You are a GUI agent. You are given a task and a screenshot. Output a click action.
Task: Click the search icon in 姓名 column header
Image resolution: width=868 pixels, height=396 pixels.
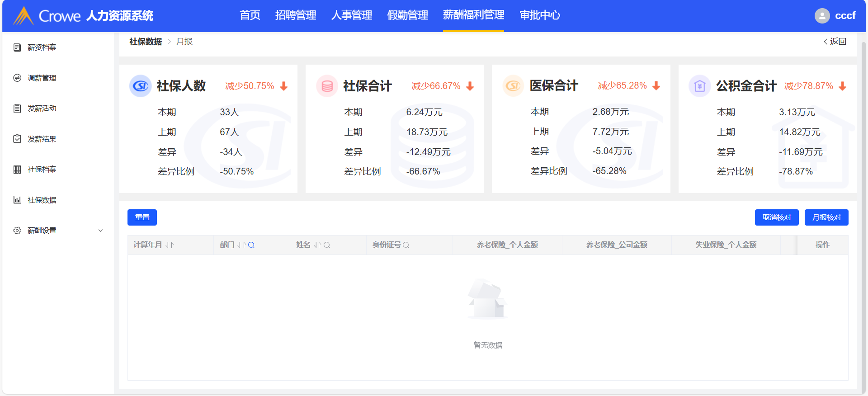[x=327, y=245]
